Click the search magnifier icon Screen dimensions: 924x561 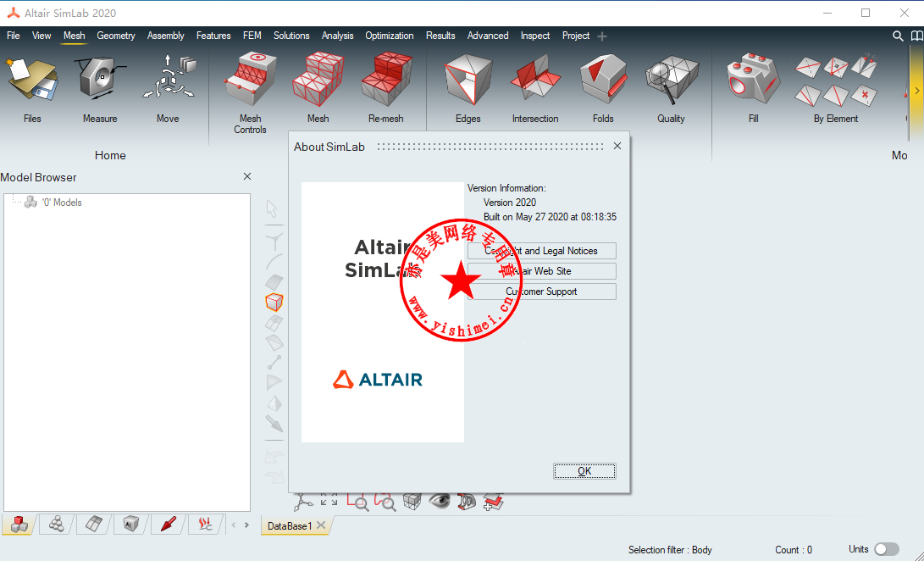(x=898, y=36)
